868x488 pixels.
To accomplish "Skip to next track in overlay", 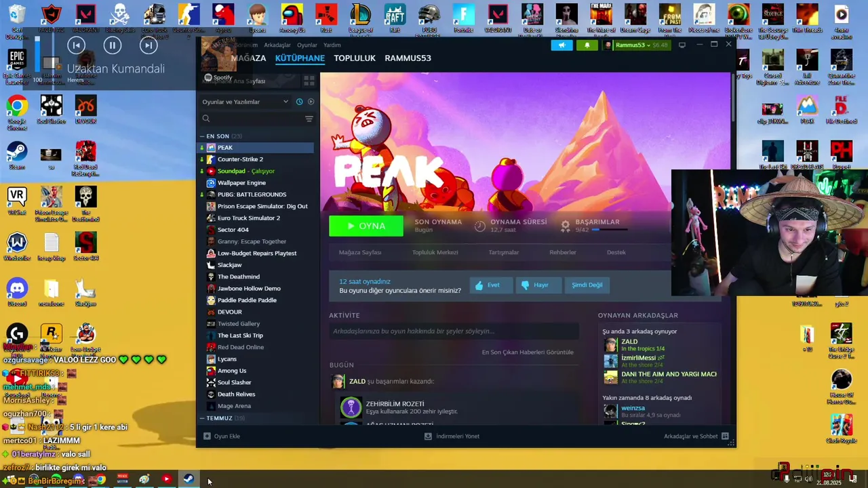I will 149,45.
